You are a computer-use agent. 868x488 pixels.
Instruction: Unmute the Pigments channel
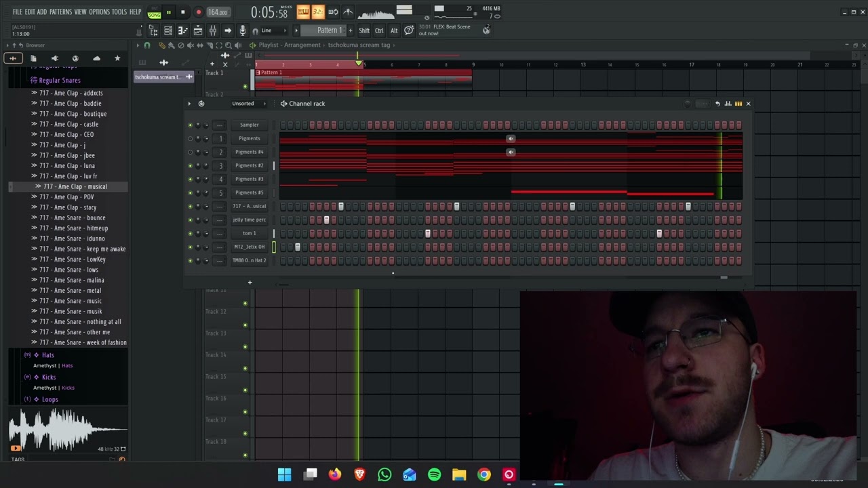point(190,138)
